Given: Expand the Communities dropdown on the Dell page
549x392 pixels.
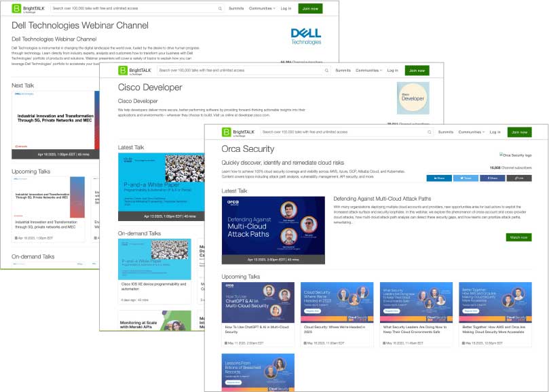Looking at the screenshot, I should click(x=260, y=9).
